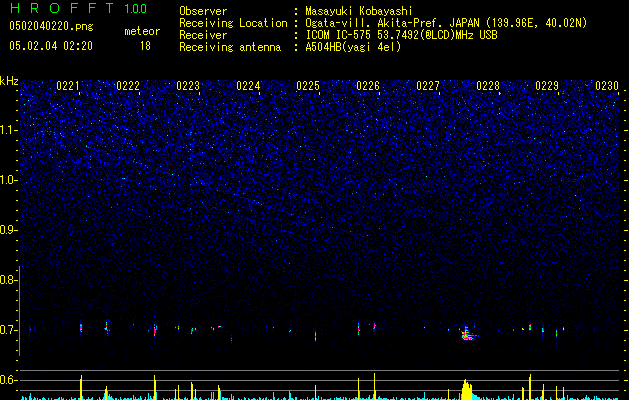Click the 0227 time marker
This screenshot has height=400, width=629.
point(428,86)
